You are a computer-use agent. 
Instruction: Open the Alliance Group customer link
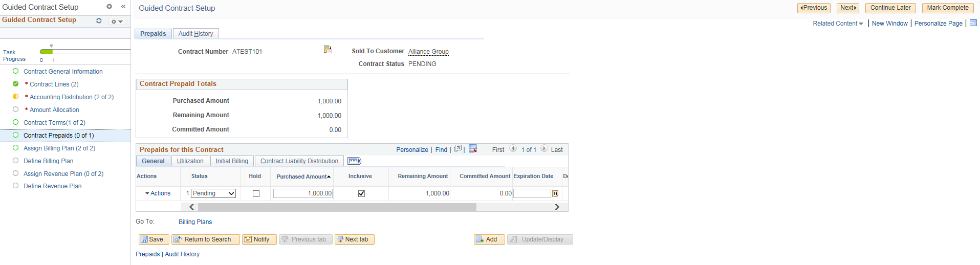click(428, 52)
